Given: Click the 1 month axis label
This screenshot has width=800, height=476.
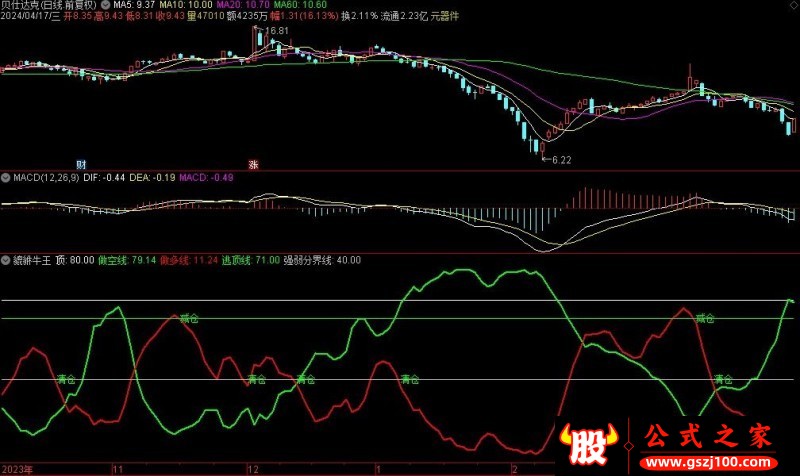Looking at the screenshot, I should (378, 469).
